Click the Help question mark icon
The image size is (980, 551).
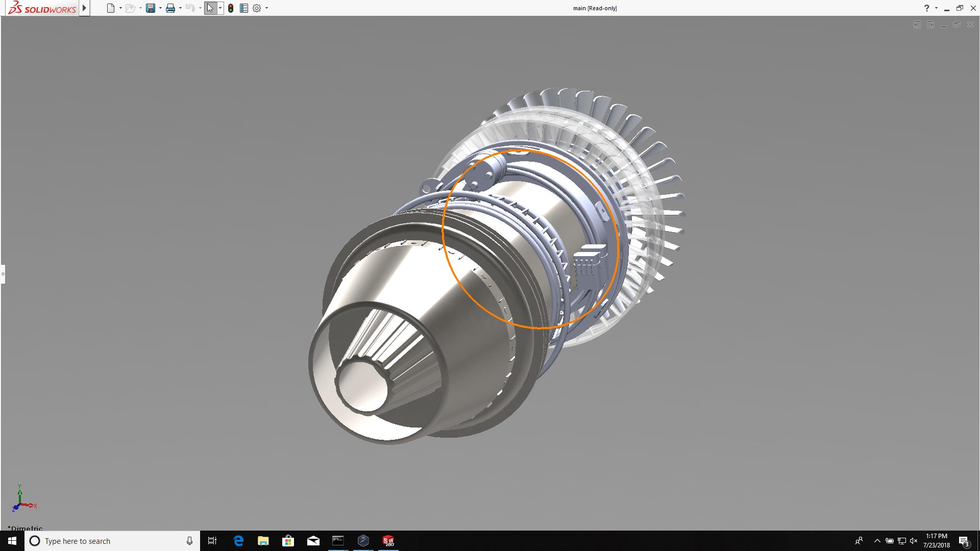[926, 8]
